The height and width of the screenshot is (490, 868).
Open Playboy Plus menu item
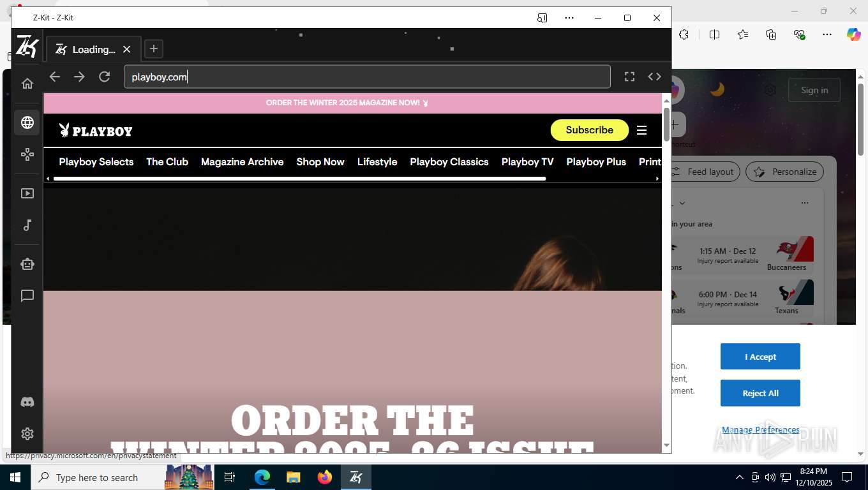[x=596, y=162]
